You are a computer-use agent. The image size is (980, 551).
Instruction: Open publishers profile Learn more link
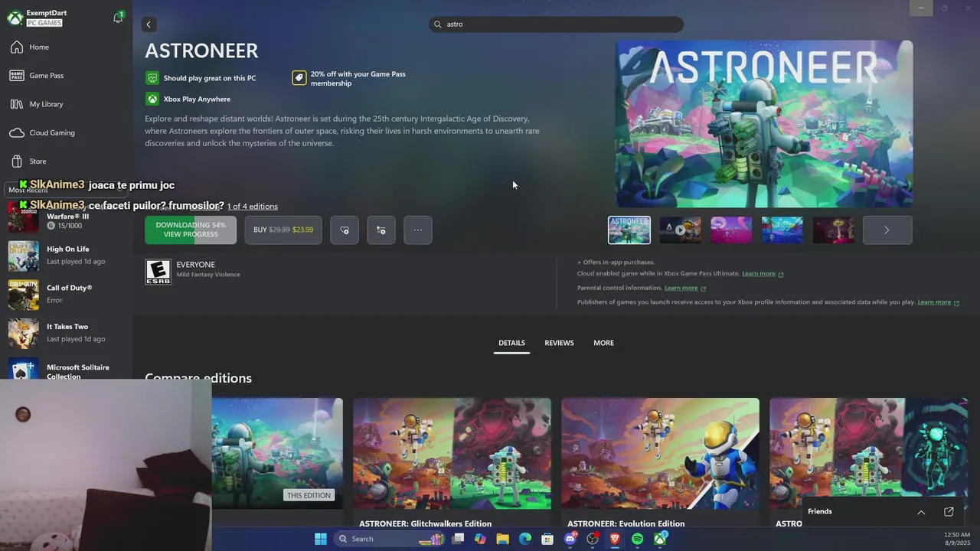tap(939, 302)
